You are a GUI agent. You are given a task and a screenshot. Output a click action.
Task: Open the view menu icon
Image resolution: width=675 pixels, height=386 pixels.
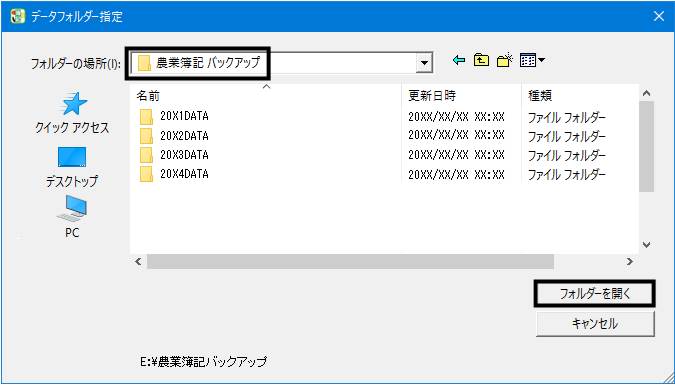click(532, 60)
